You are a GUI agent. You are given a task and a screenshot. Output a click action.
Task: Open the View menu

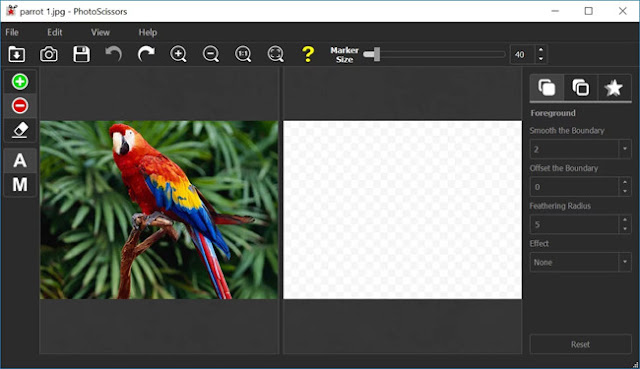coord(100,32)
